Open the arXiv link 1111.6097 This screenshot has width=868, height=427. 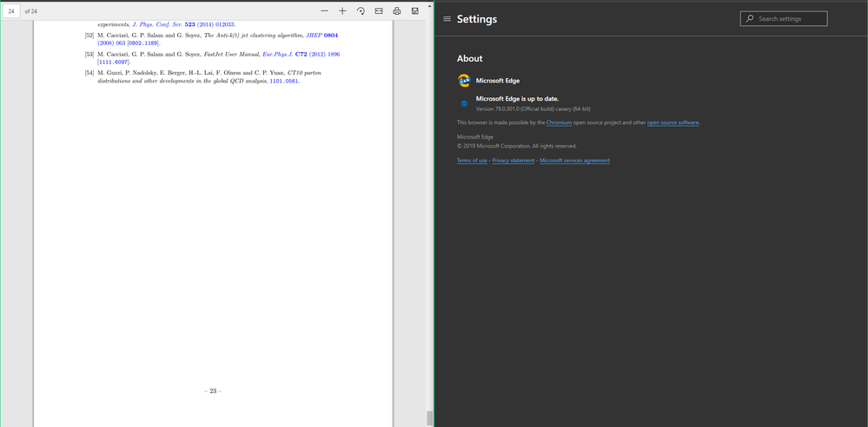[113, 62]
